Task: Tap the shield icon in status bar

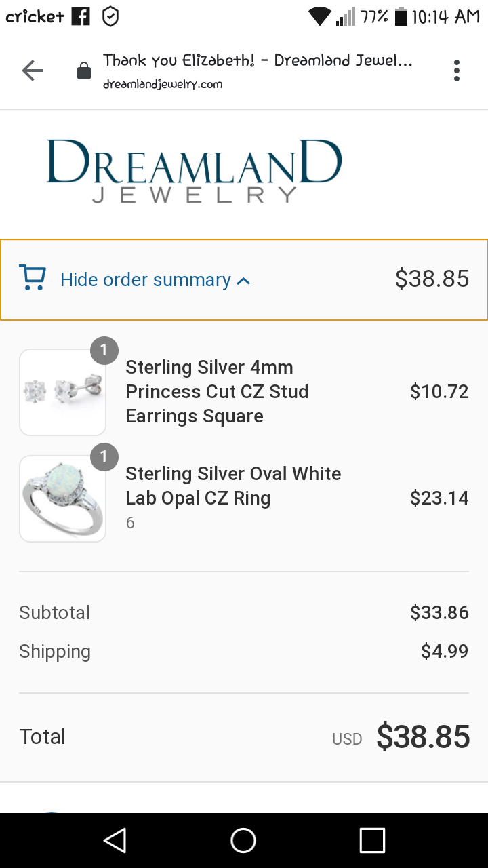Action: click(x=110, y=16)
